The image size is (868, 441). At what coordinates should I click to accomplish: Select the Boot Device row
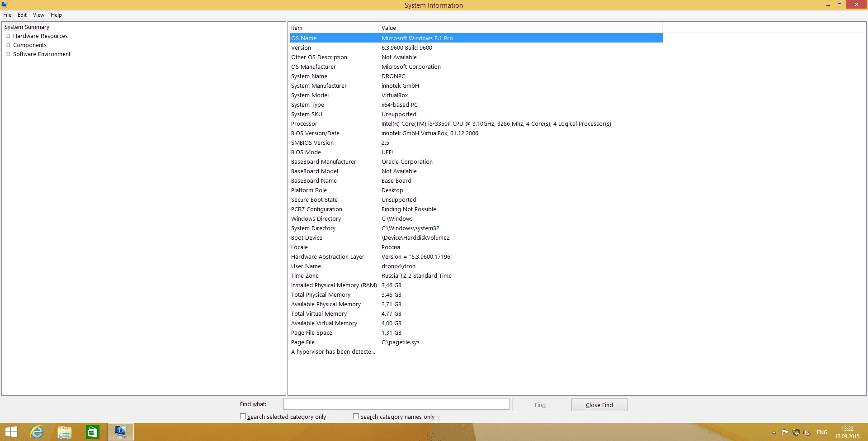coord(476,237)
